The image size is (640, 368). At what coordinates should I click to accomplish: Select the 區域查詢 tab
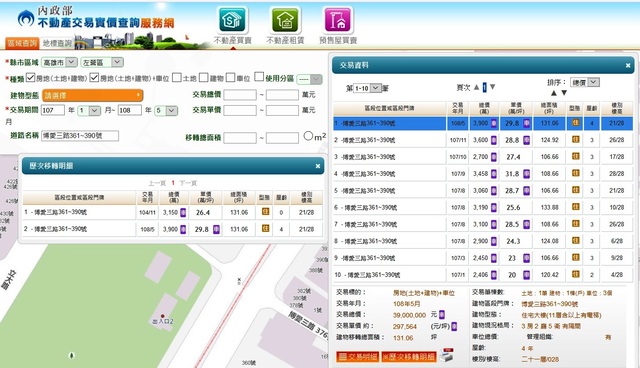coord(22,43)
